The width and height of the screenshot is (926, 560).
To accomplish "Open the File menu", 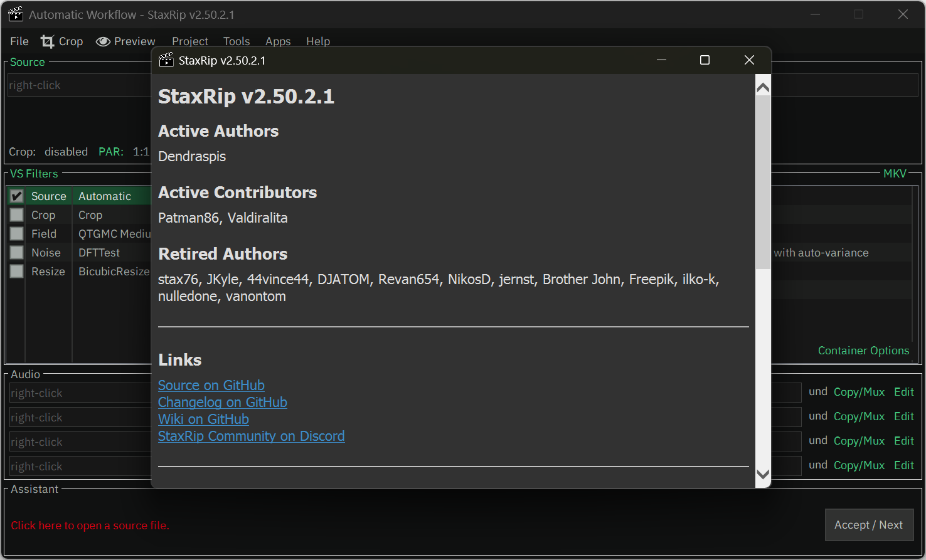I will coord(19,41).
